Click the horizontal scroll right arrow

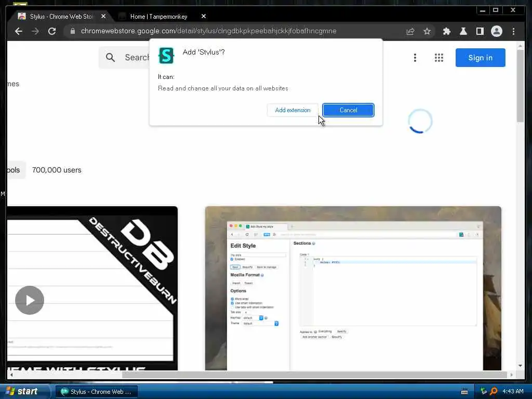click(512, 375)
